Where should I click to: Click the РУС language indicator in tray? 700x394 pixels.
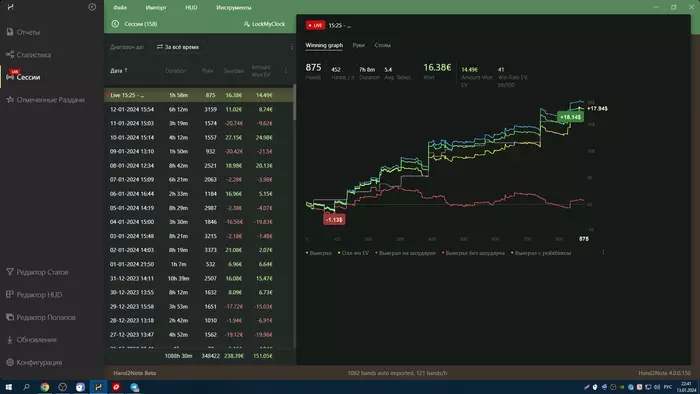(x=668, y=387)
